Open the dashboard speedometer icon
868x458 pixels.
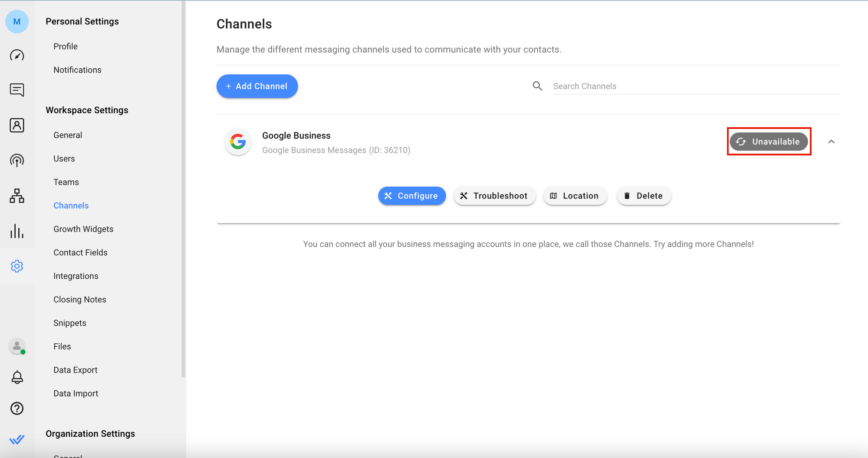17,56
